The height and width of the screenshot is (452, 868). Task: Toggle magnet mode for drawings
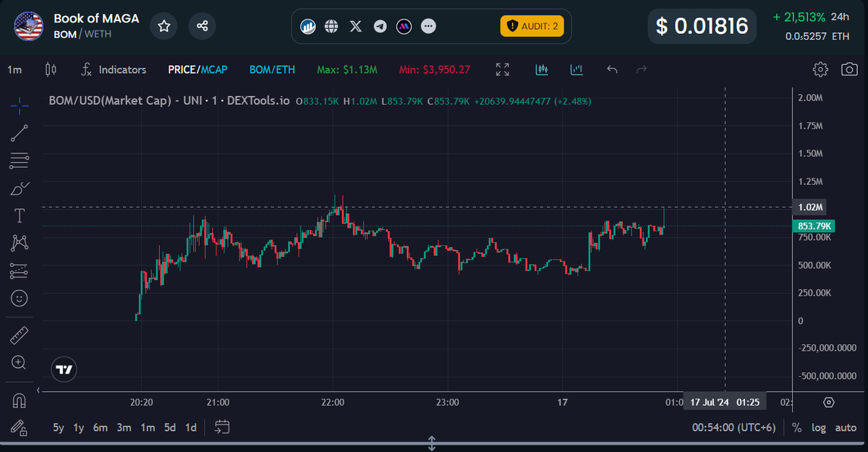click(20, 400)
